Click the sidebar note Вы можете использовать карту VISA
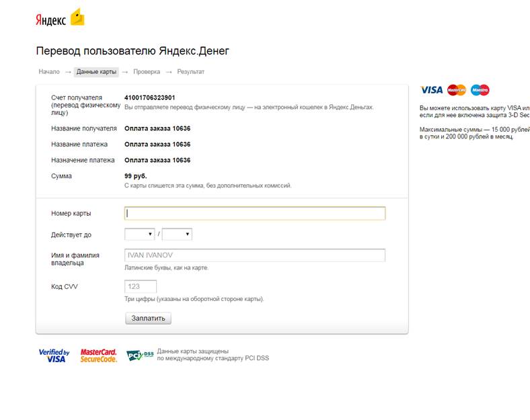The width and height of the screenshot is (530, 420). pos(474,112)
